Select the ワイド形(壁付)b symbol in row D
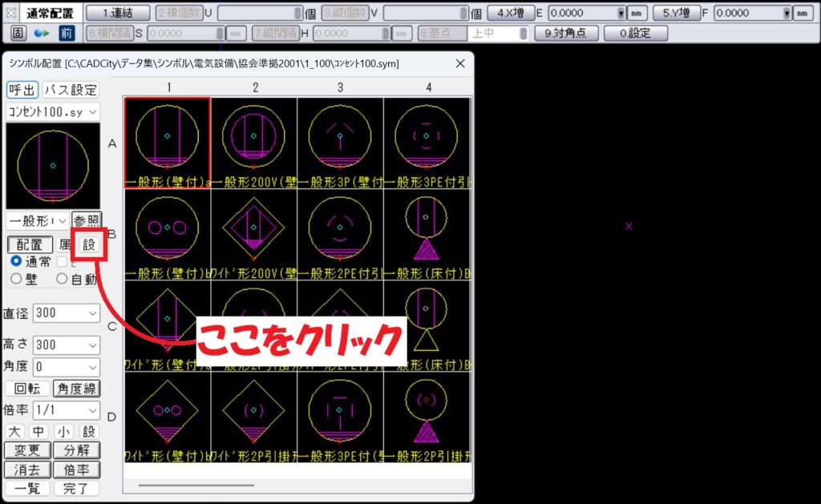 click(x=167, y=417)
